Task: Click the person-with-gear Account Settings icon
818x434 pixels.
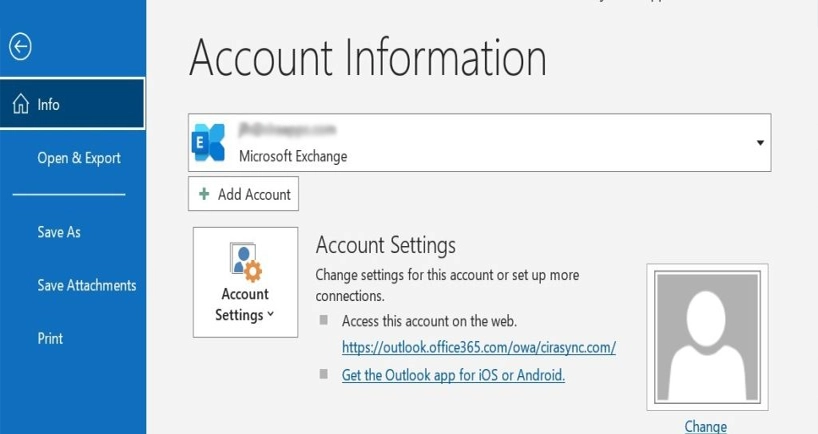Action: click(x=245, y=262)
